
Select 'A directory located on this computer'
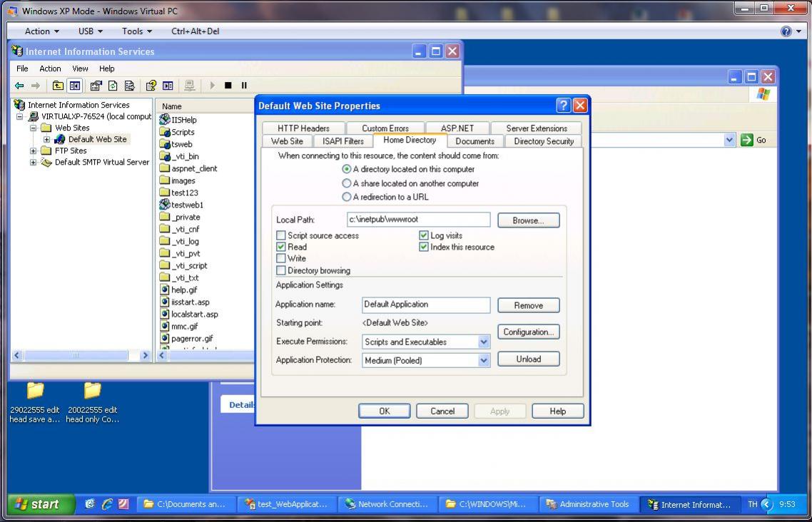click(x=347, y=169)
